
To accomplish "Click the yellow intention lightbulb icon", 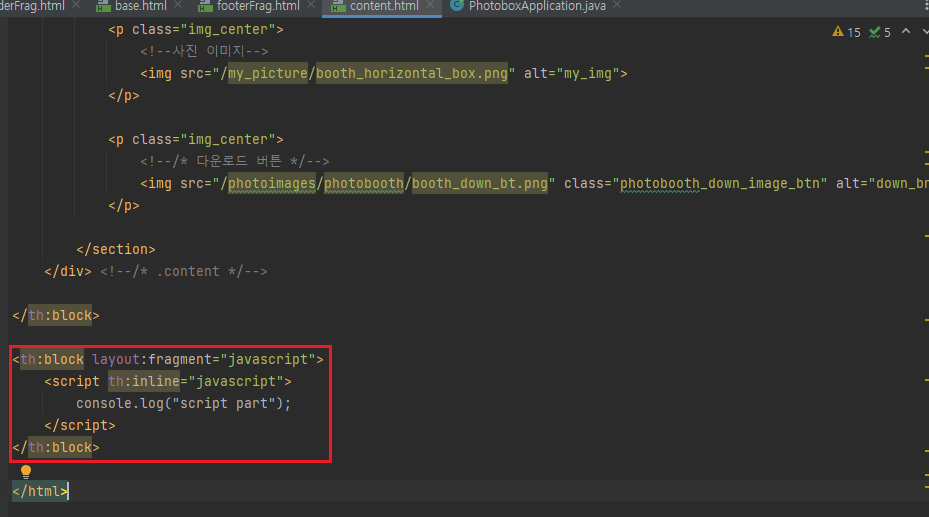I will click(25, 471).
